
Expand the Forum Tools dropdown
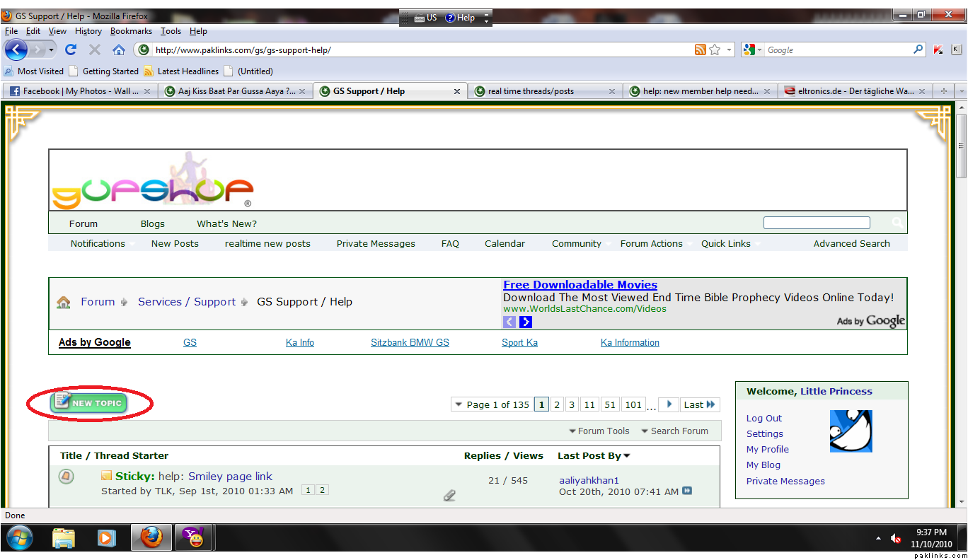599,431
